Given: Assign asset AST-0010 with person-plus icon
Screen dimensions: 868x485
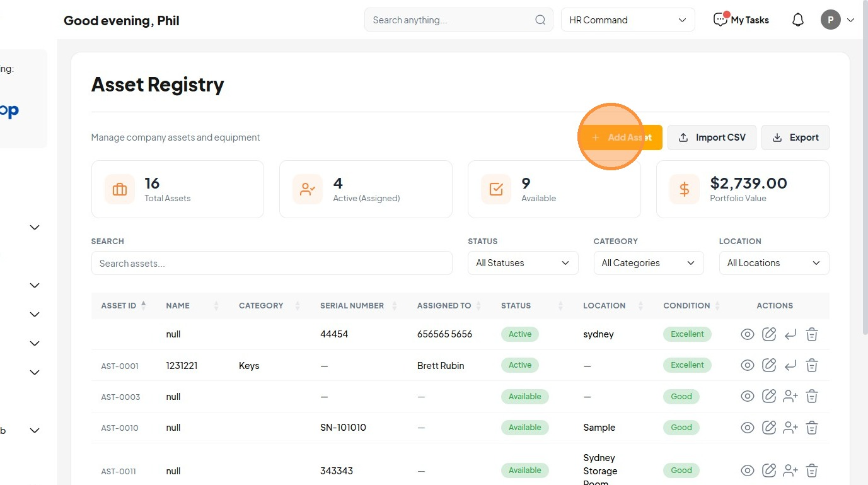Looking at the screenshot, I should coord(790,428).
